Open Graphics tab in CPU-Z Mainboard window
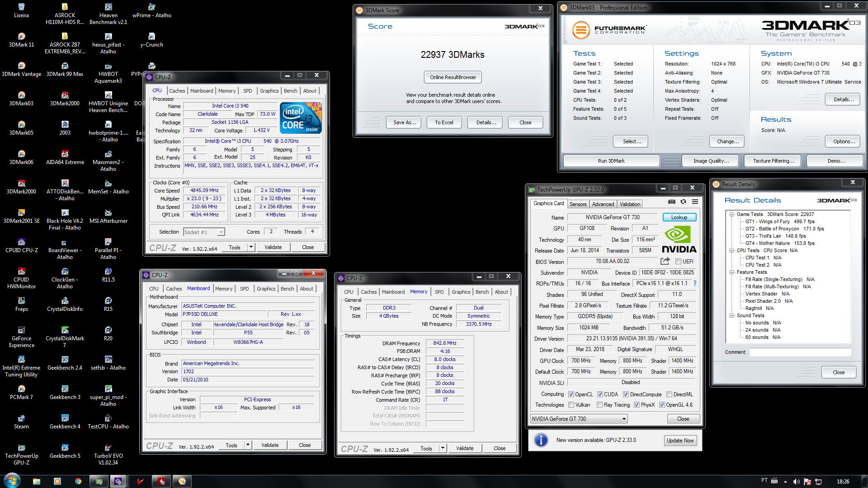 [x=266, y=289]
